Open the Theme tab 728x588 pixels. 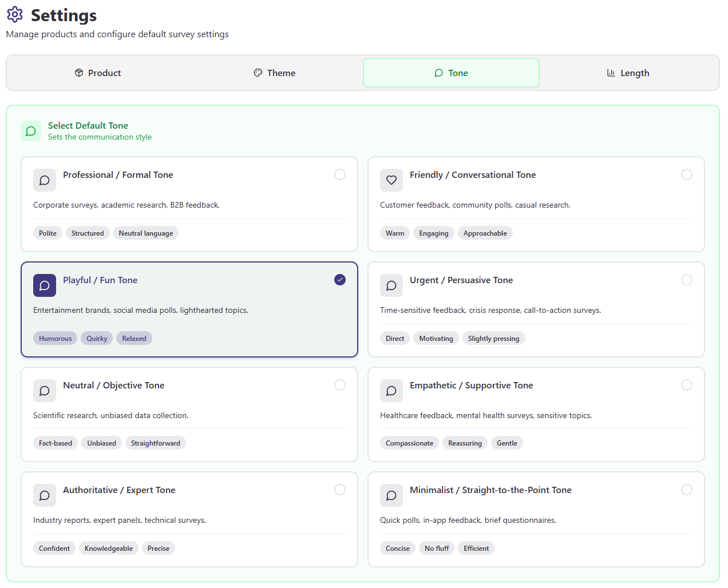point(275,73)
